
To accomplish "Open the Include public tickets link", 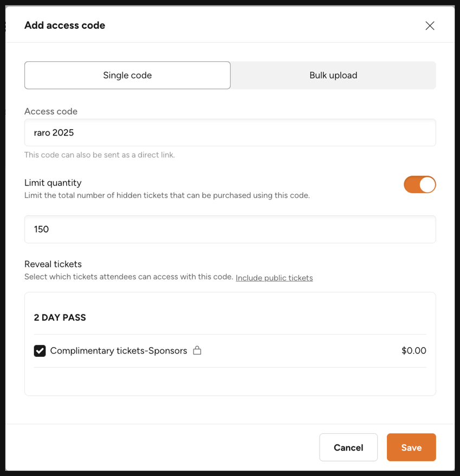I will [274, 278].
